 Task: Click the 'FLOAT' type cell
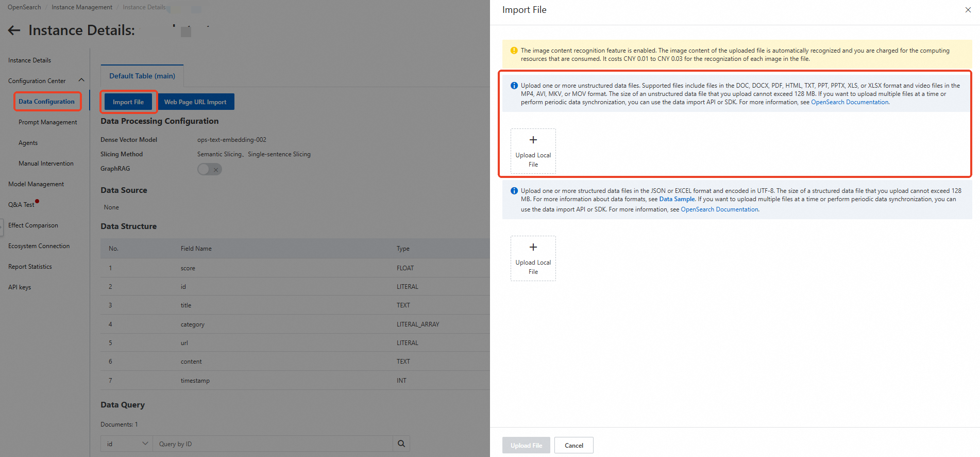point(405,268)
